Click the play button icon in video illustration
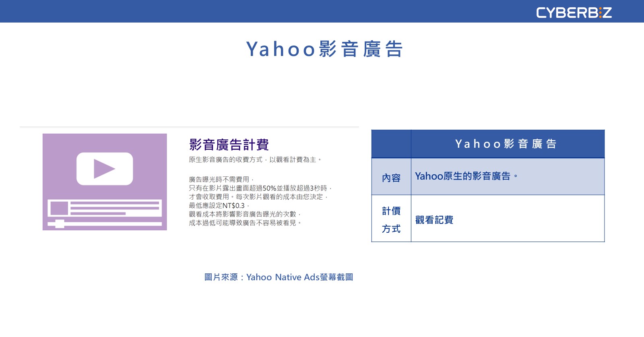Screen dimensions: 644x337 click(105, 169)
